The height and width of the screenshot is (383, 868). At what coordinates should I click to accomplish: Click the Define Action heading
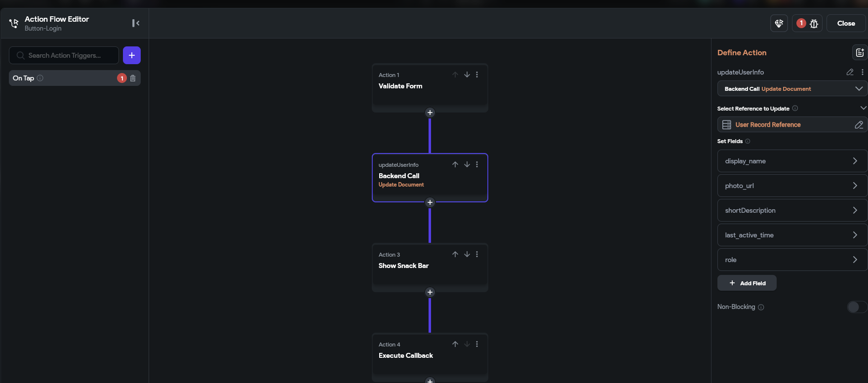click(742, 52)
